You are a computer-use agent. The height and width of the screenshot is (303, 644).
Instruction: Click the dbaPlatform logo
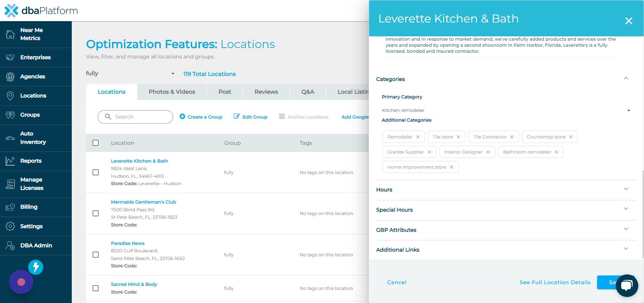tap(41, 11)
